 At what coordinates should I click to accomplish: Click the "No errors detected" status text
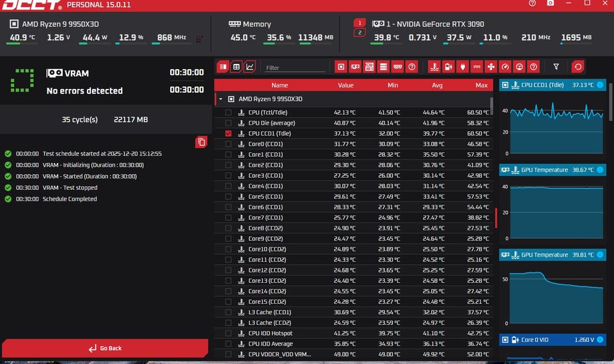pos(84,90)
